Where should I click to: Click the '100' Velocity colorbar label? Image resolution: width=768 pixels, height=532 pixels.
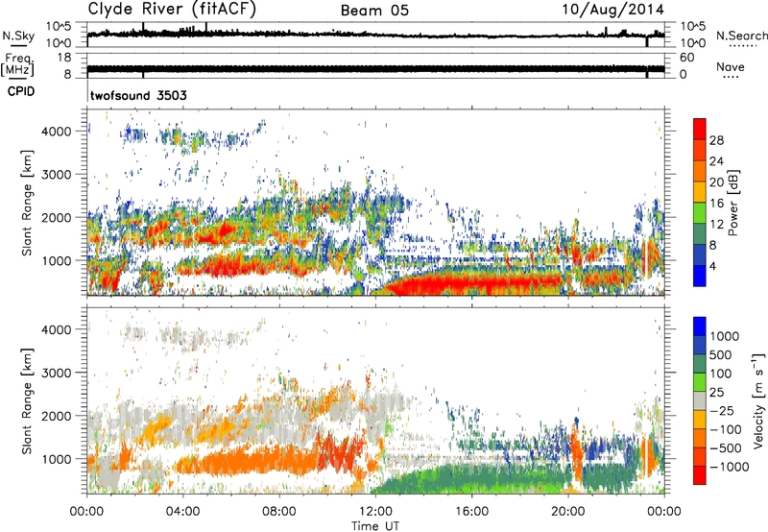721,374
